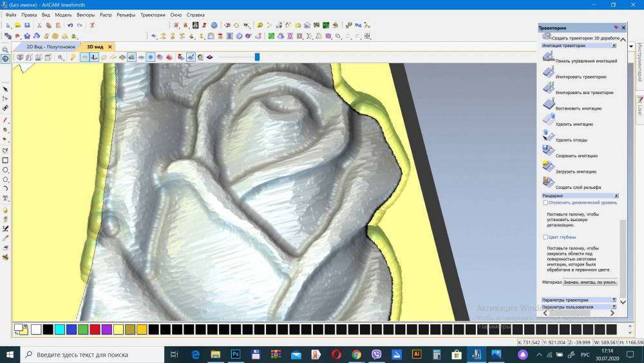Click the 3D view toolbar slider handle
Screen dimensions: 644x363
point(257,57)
